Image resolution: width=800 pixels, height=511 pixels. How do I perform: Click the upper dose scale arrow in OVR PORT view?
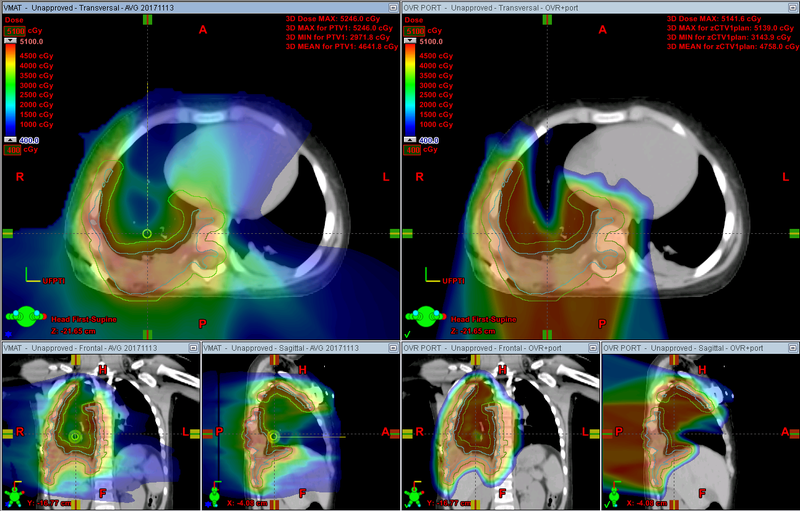pos(410,41)
